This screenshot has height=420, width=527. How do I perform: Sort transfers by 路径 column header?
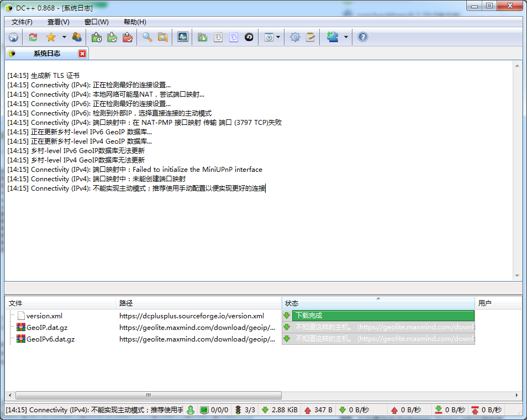tap(199, 303)
